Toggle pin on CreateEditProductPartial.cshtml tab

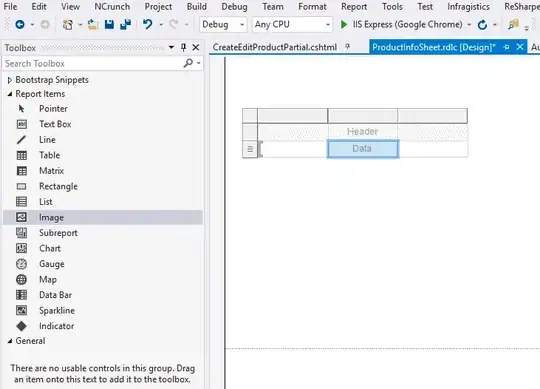[x=347, y=46]
